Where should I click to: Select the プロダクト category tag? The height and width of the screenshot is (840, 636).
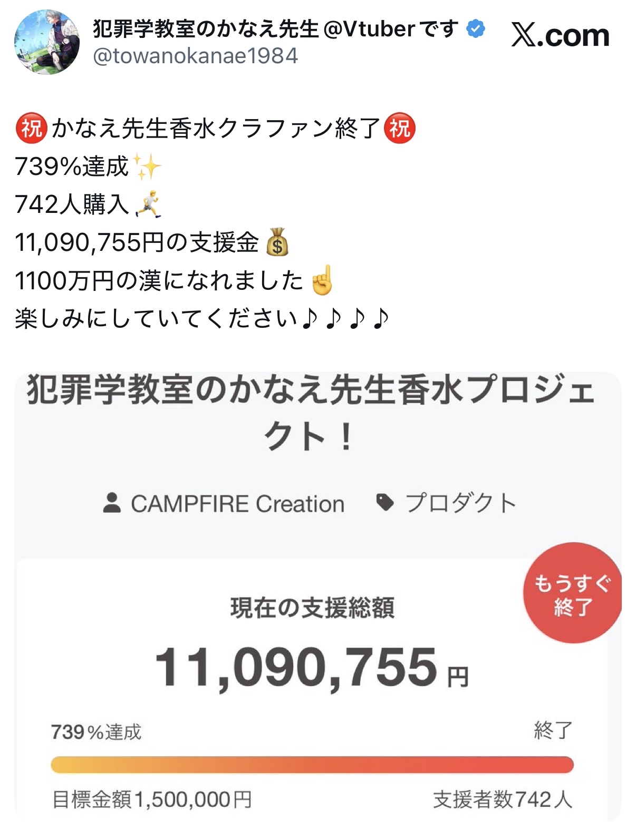click(x=460, y=503)
